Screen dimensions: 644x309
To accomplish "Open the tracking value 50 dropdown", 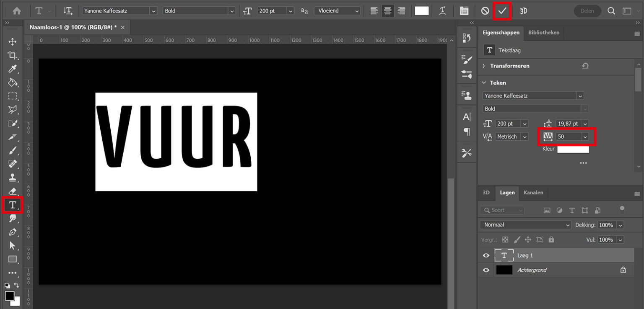I will point(585,136).
